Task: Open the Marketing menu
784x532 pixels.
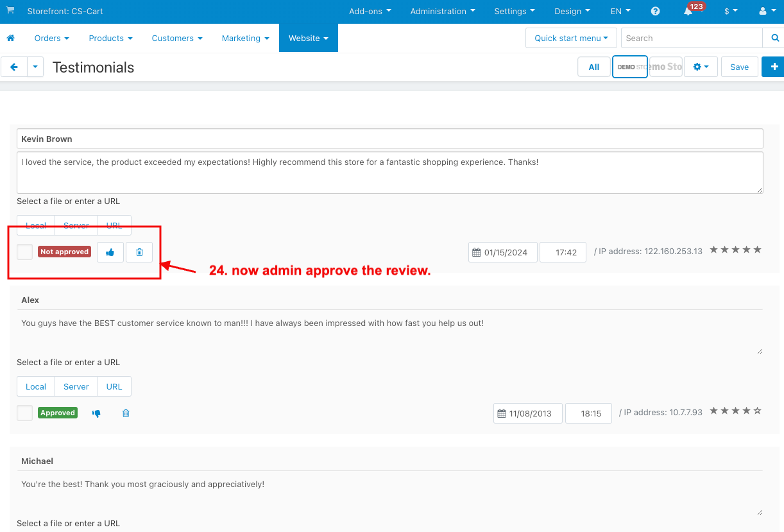Action: 246,38
